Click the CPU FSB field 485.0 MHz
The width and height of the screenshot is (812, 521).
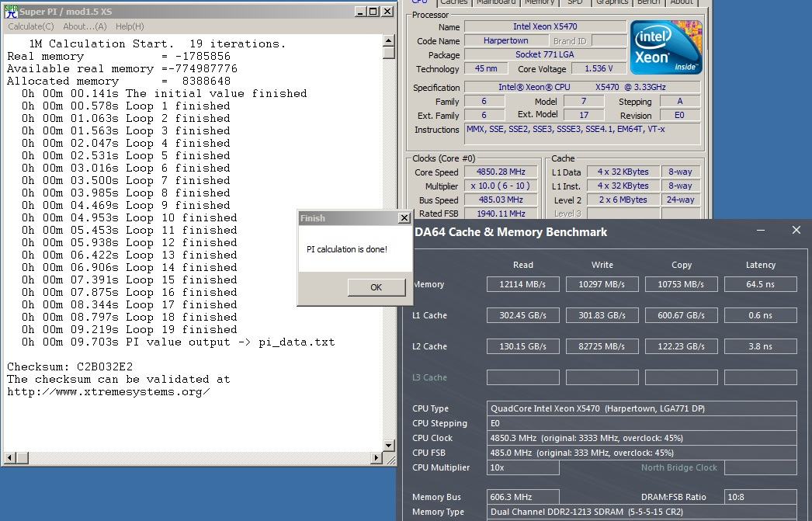(x=642, y=453)
